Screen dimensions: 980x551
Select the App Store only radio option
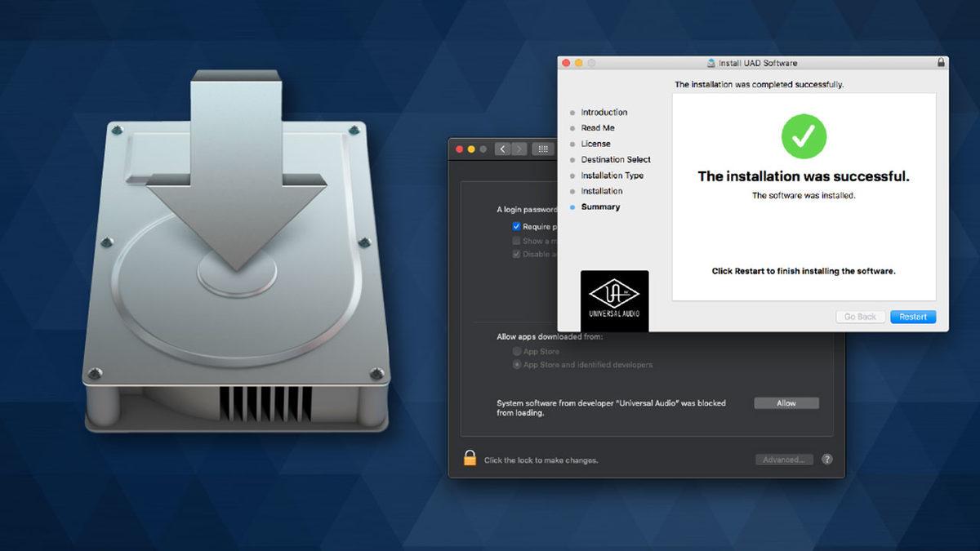coord(516,351)
